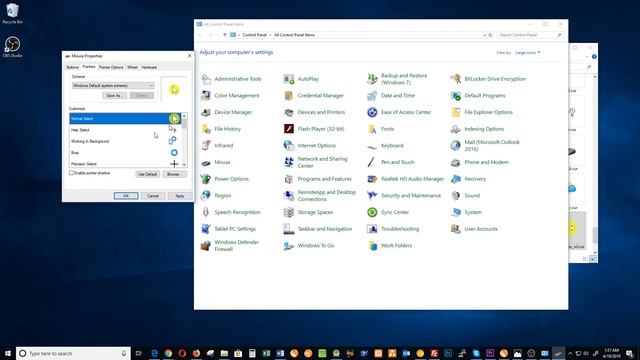Image resolution: width=640 pixels, height=360 pixels.
Task: Switch to the Hardware tab
Action: [149, 67]
